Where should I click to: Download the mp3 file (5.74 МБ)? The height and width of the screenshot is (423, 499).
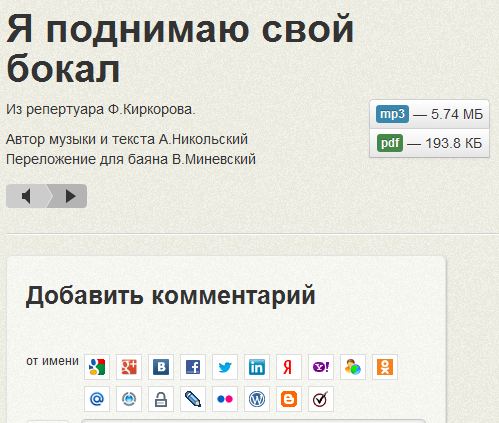click(x=429, y=114)
